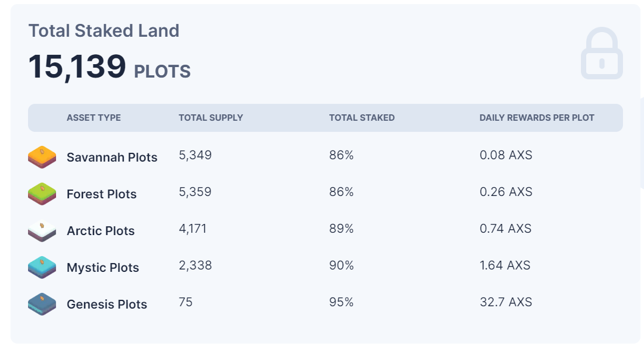Click the Genesis plot blue tile icon

(42, 304)
